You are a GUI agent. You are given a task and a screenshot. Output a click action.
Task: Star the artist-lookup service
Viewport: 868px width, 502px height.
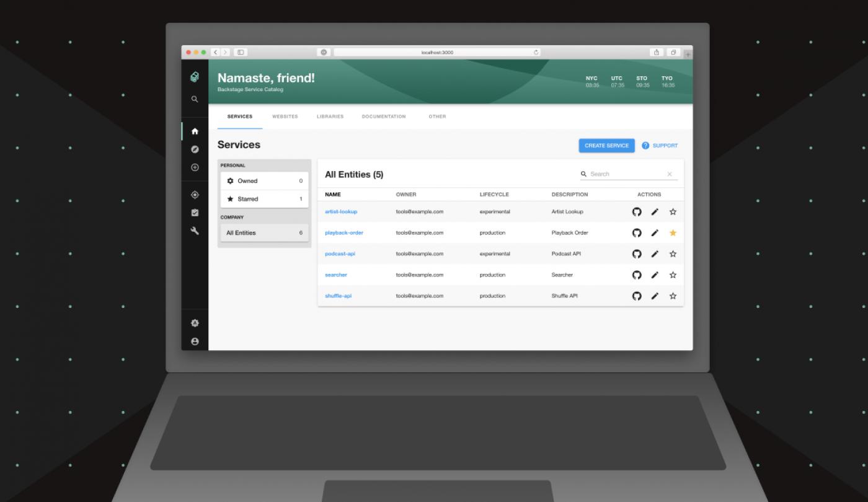pos(673,212)
